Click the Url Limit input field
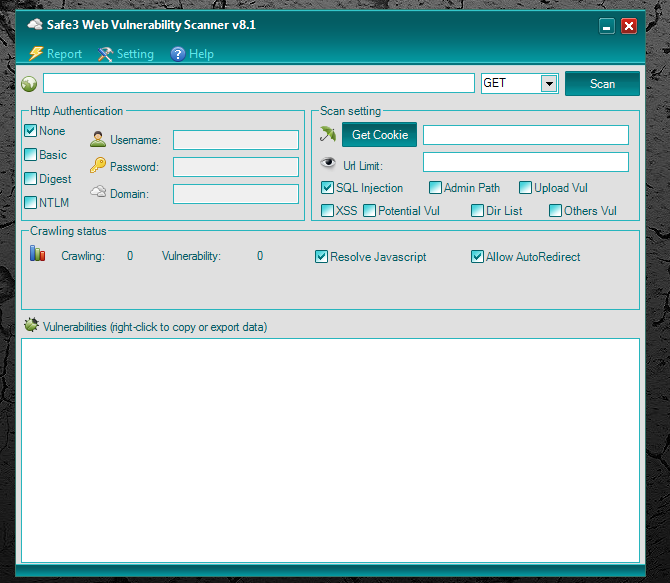The width and height of the screenshot is (670, 583). 526,162
